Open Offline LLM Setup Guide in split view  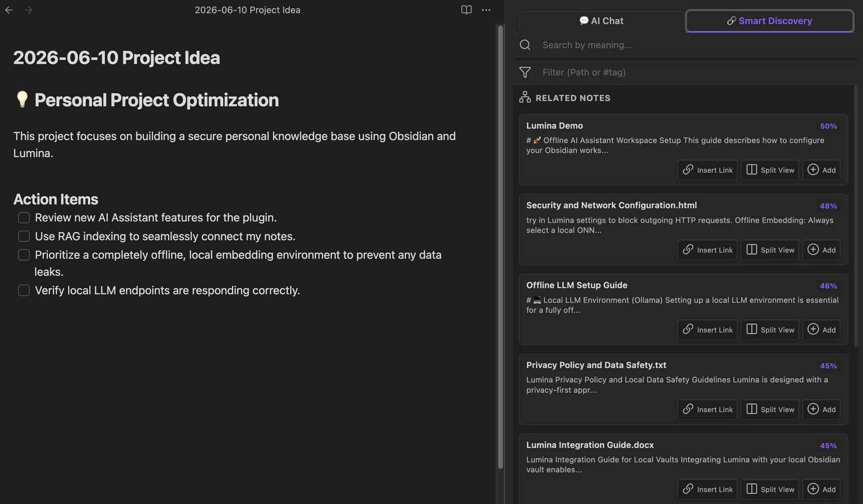click(x=770, y=330)
